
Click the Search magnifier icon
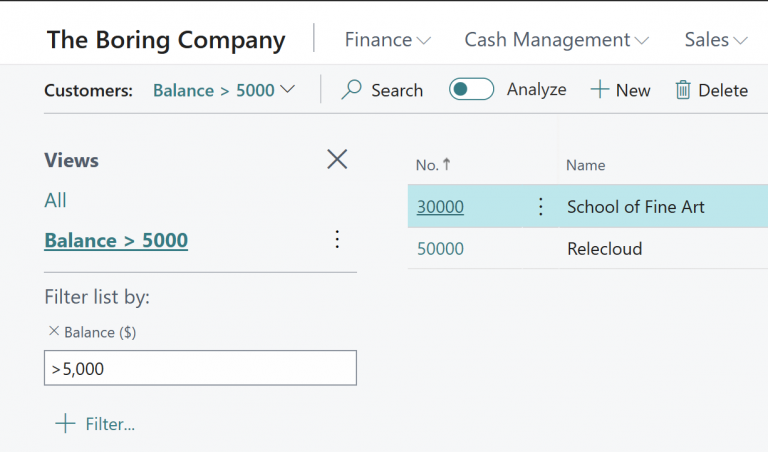(352, 90)
